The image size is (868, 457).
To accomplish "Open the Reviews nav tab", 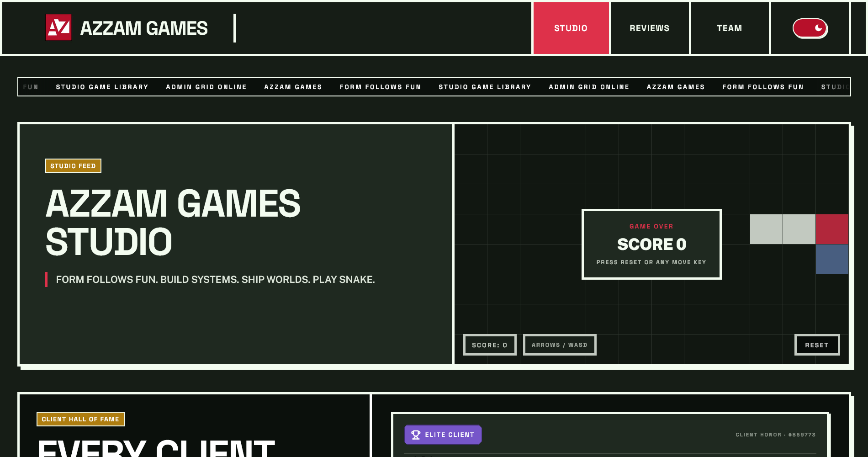I will click(650, 28).
